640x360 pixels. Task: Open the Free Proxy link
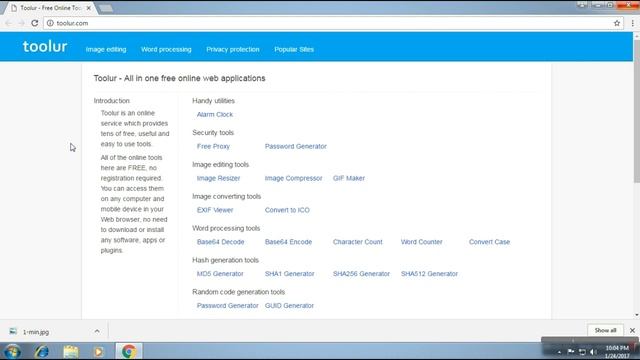213,147
